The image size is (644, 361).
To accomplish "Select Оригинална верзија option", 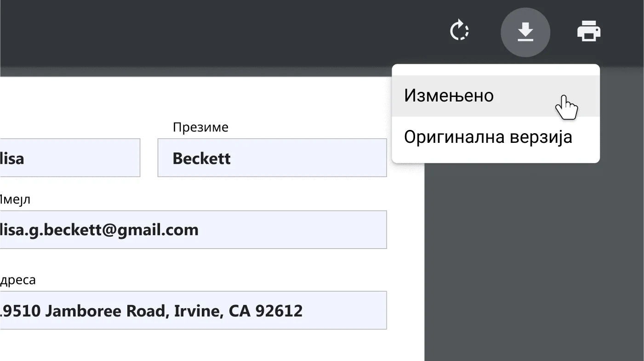I will [x=488, y=136].
